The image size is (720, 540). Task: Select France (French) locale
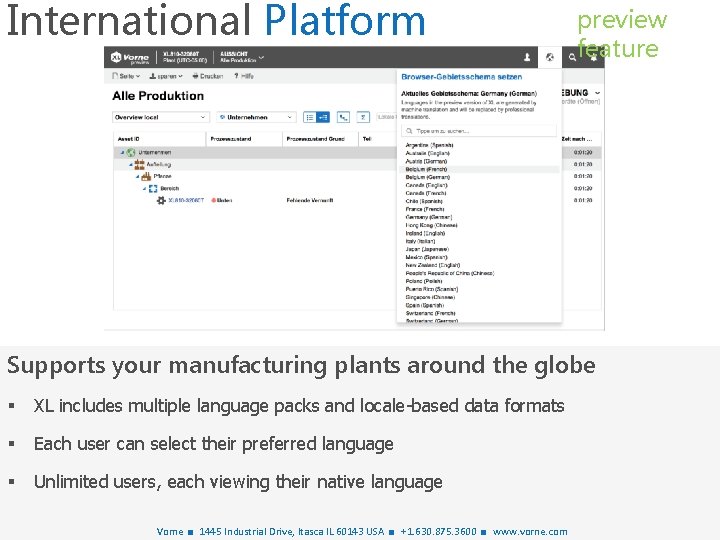coord(425,209)
